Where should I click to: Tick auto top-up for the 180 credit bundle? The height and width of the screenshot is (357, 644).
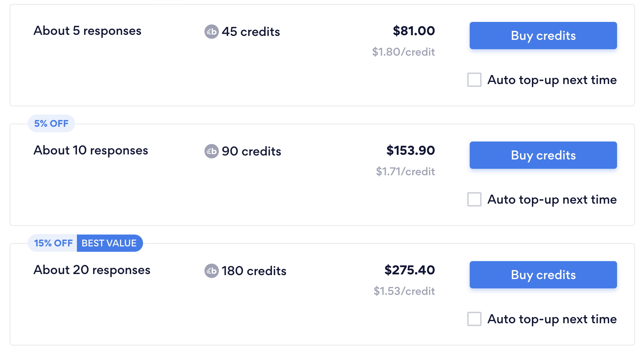[x=474, y=319]
